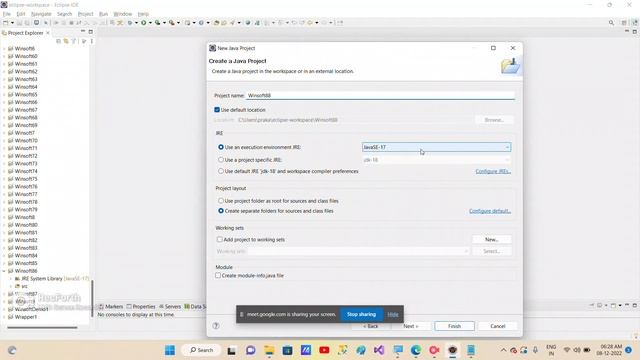Viewport: 640px width, 360px height.
Task: Show hidden system tray icons chevron
Action: tap(503, 350)
